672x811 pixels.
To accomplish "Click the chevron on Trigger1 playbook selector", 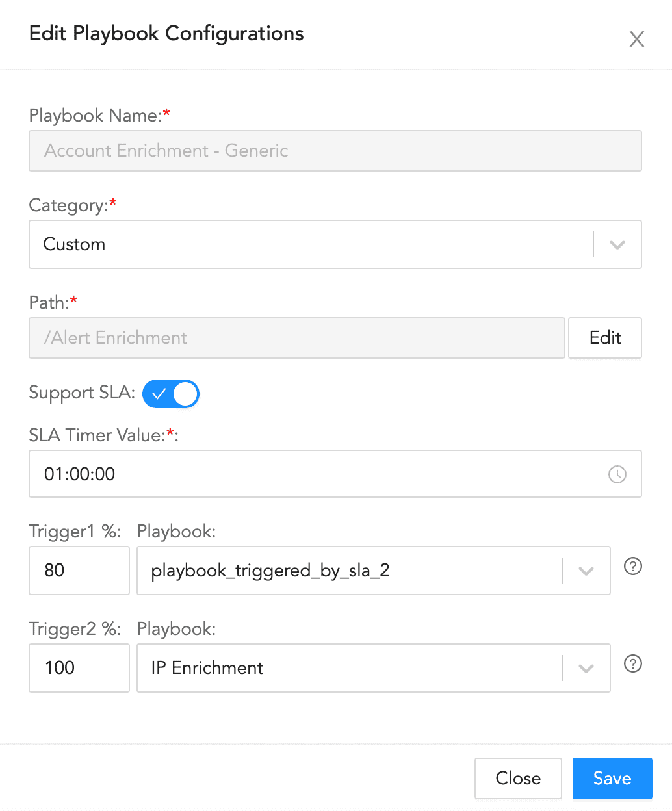I will click(x=586, y=571).
